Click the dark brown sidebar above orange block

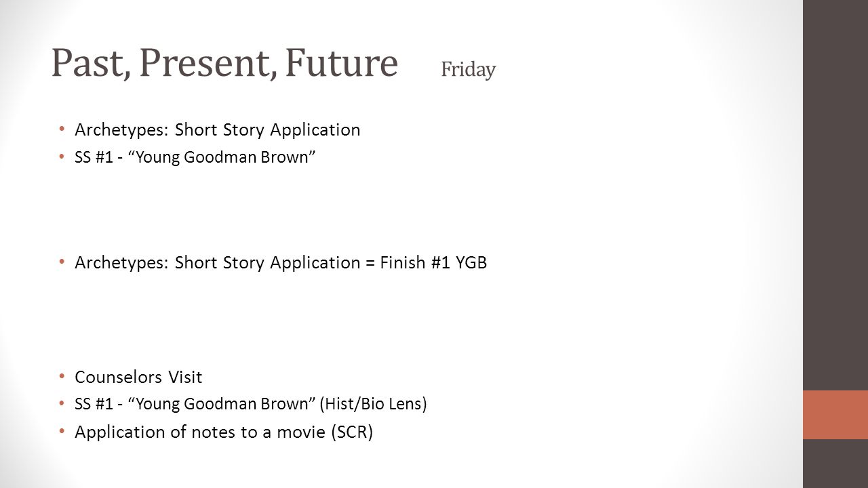[x=835, y=195]
